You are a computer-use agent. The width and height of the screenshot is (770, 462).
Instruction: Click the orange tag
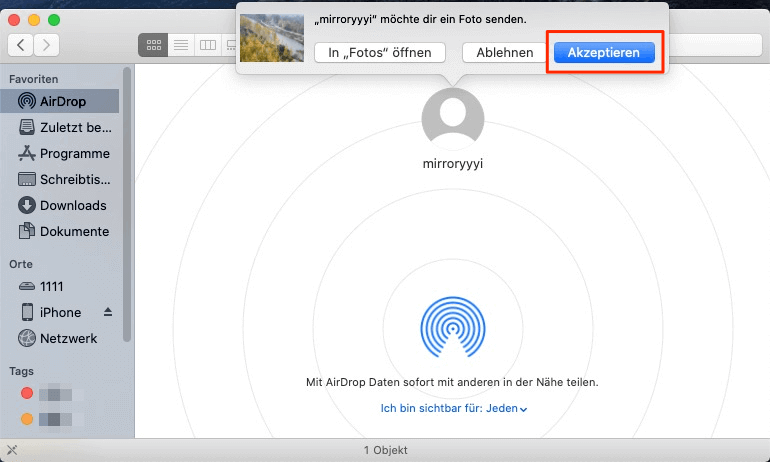pyautogui.click(x=27, y=419)
